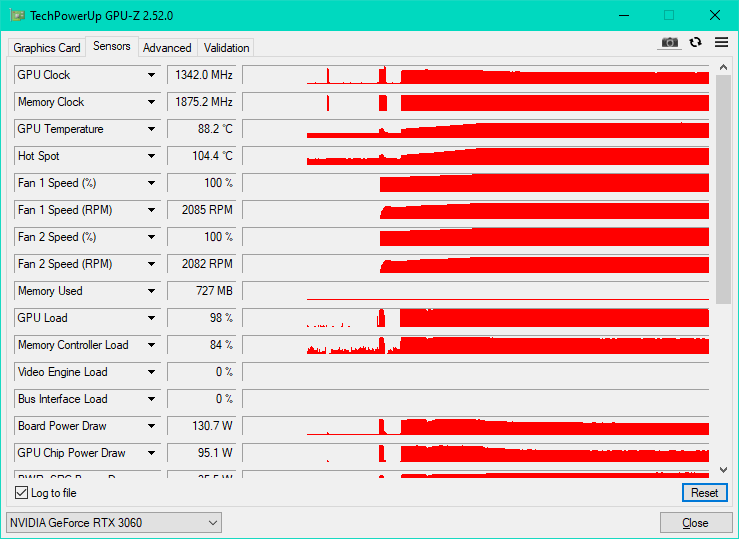This screenshot has height=539, width=739.
Task: Toggle the Log to file checkbox
Action: click(21, 493)
